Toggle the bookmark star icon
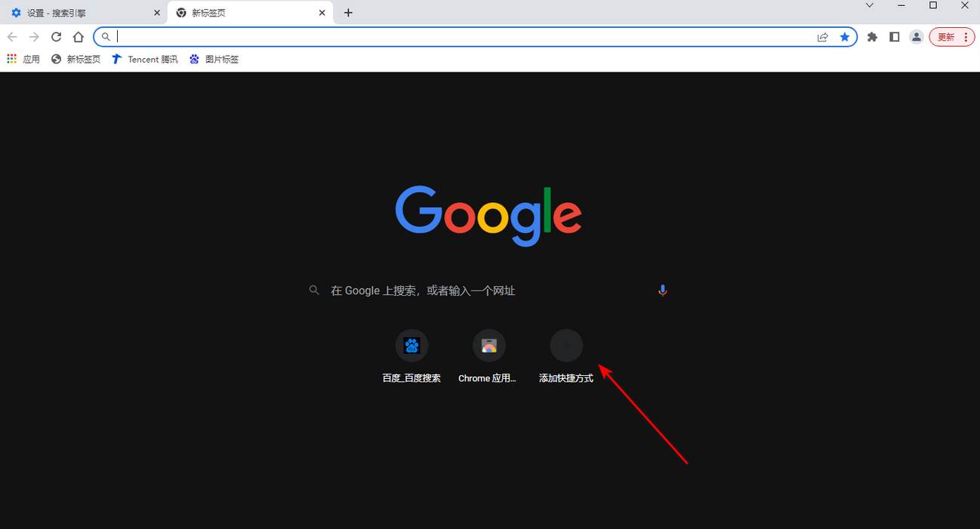The width and height of the screenshot is (980, 529). pyautogui.click(x=845, y=37)
